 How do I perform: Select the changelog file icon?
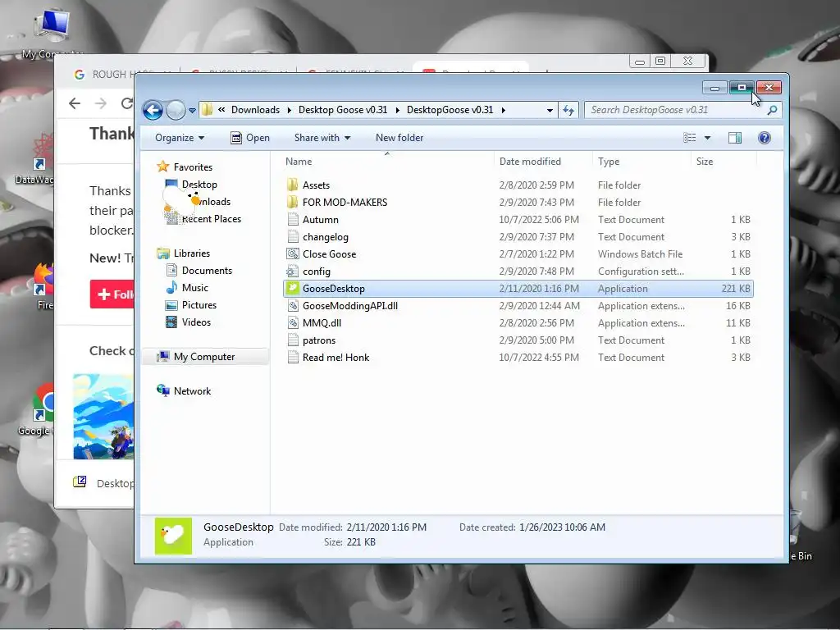click(x=293, y=237)
